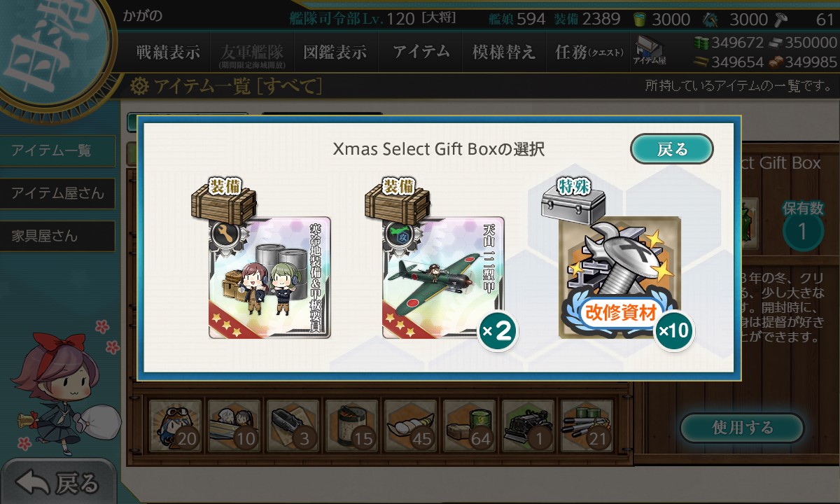Open the 任務 (クエスト) menu
The width and height of the screenshot is (840, 504).
tap(589, 52)
